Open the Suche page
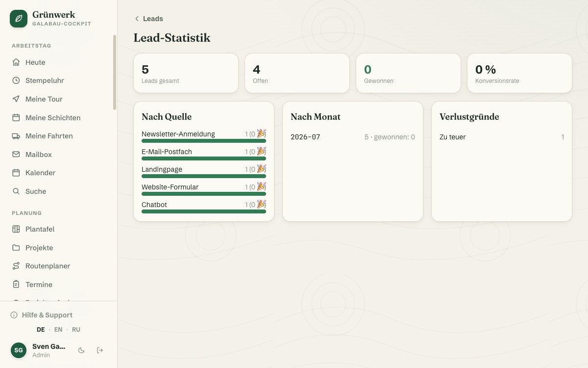The image size is (588, 368). 59,191
